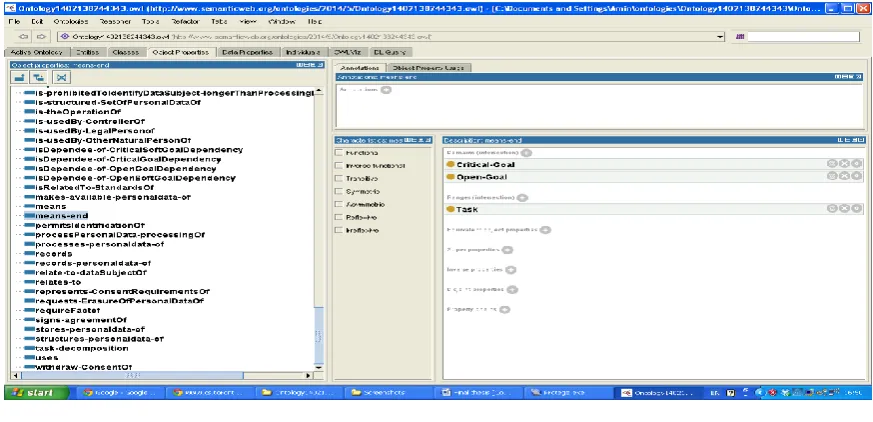The image size is (873, 422).
Task: Switch to the Classes tab
Action: coord(125,52)
